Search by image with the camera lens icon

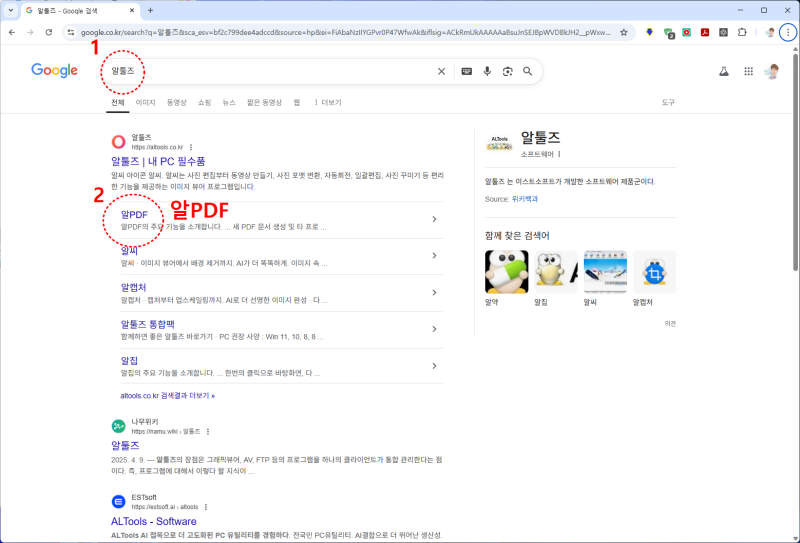tap(507, 71)
